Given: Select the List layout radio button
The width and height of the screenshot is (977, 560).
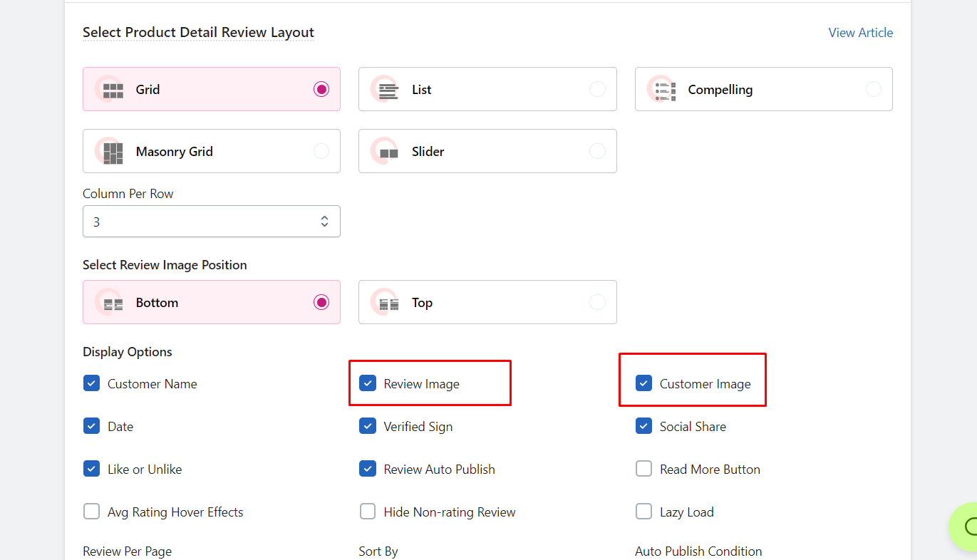Looking at the screenshot, I should tap(598, 89).
